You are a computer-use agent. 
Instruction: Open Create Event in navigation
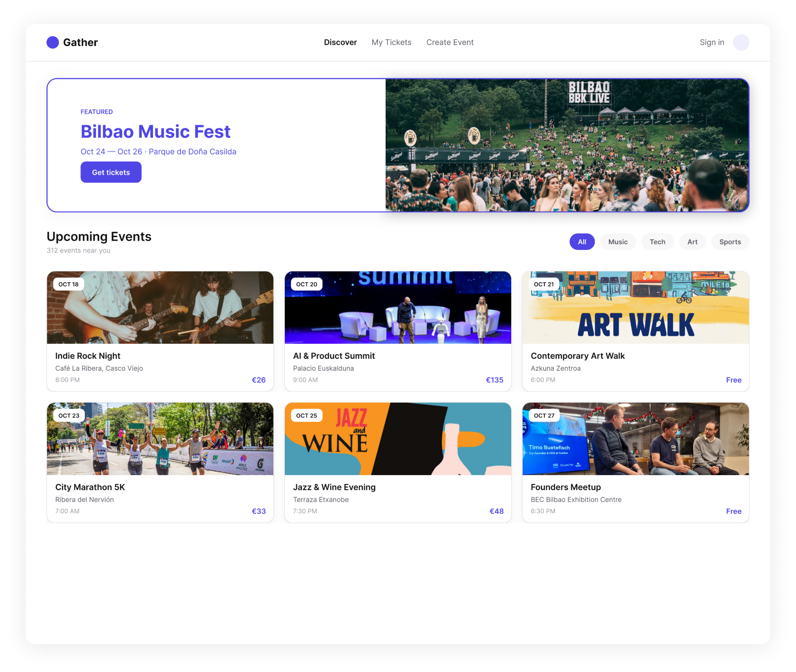[450, 42]
